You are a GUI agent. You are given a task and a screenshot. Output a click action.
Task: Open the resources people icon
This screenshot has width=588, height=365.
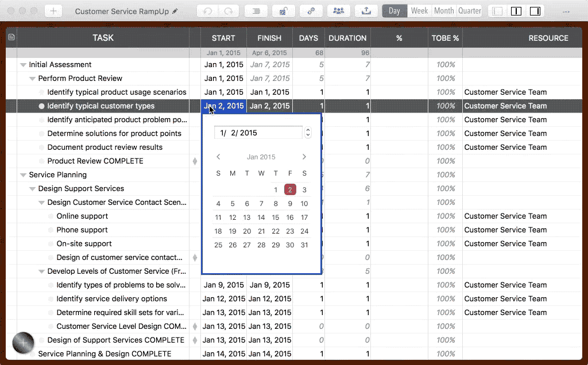click(339, 11)
